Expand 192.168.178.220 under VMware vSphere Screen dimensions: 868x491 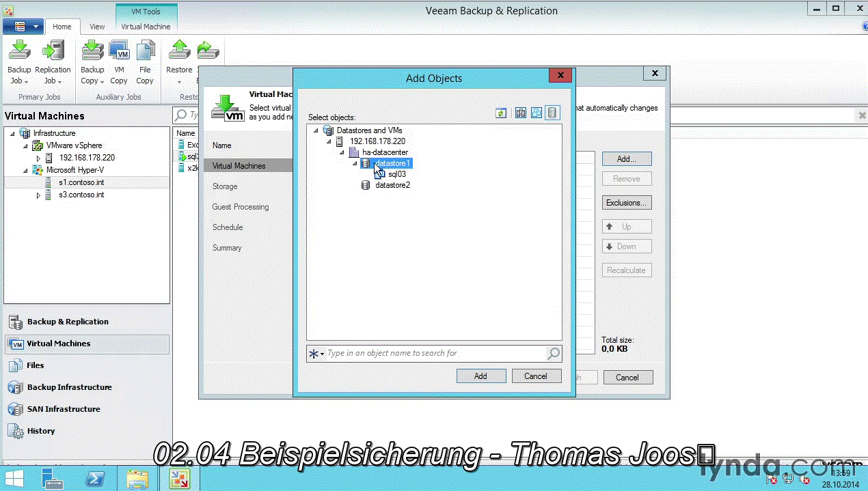(38, 158)
